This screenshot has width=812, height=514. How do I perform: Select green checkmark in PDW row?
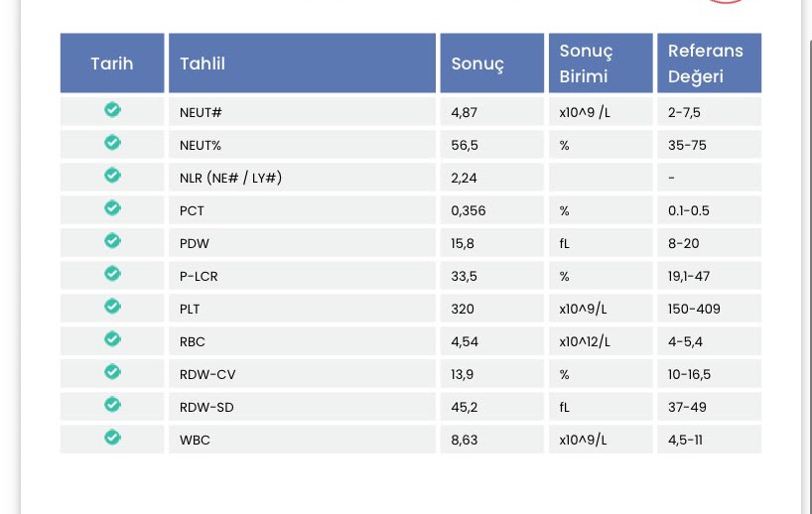click(x=112, y=241)
